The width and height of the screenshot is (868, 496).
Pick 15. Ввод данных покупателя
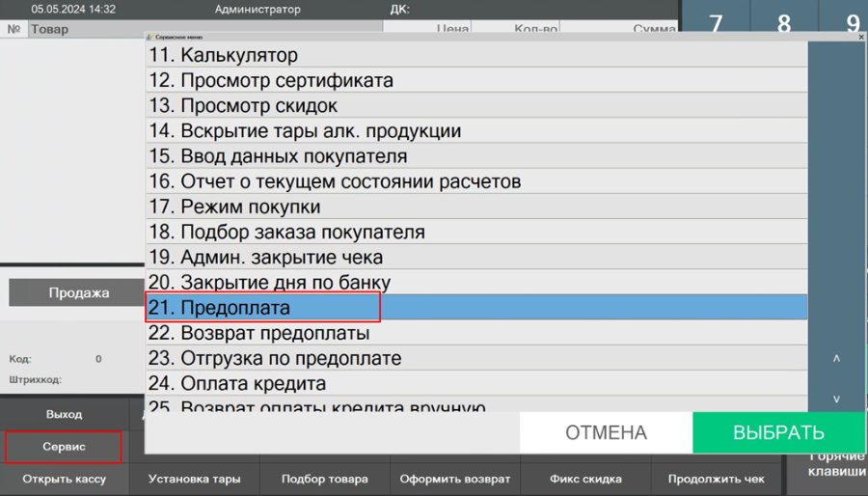click(x=476, y=156)
